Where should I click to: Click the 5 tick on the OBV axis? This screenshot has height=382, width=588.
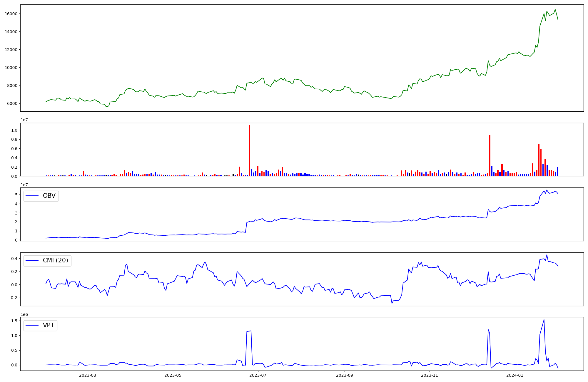(17, 195)
